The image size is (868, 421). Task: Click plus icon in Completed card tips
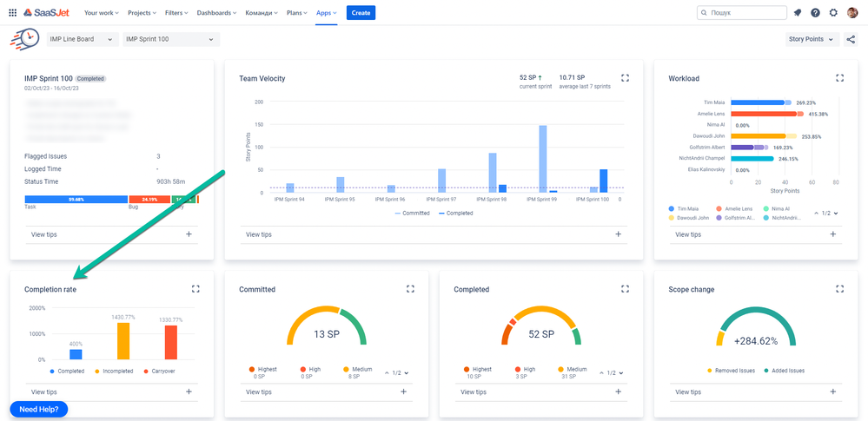619,391
